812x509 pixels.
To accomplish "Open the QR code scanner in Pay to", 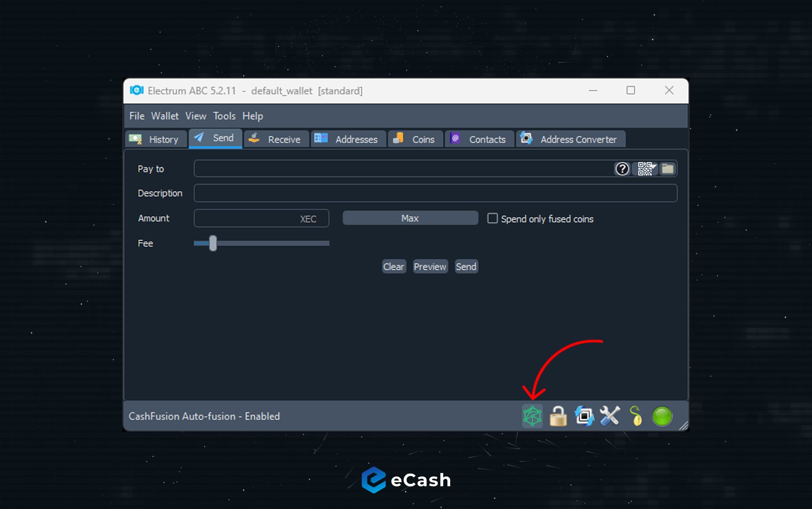I will click(646, 169).
